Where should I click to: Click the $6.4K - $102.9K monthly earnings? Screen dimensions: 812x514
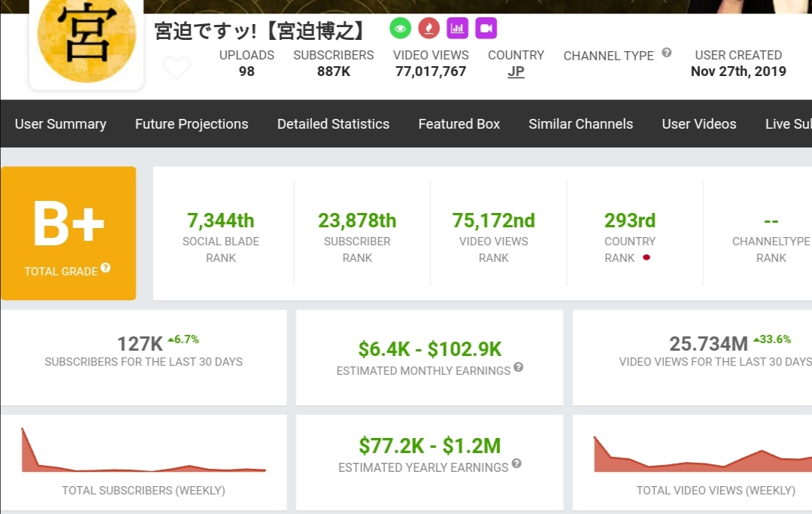(430, 349)
